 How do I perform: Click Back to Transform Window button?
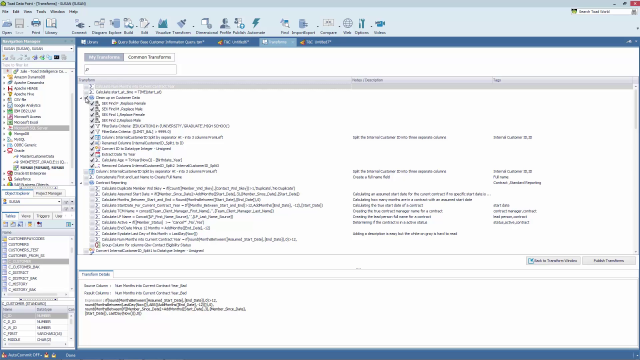(553, 260)
